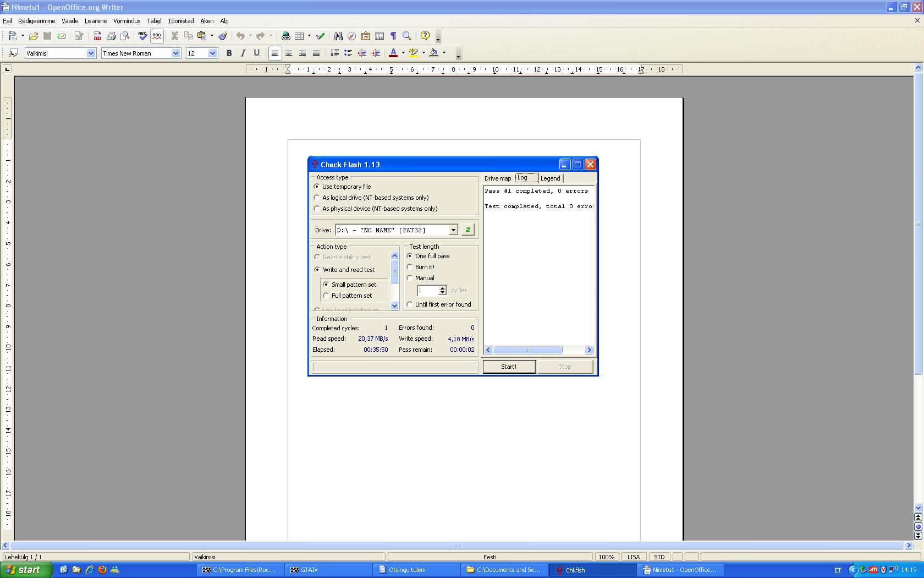Open the font size dropdown showing 12

tap(213, 53)
